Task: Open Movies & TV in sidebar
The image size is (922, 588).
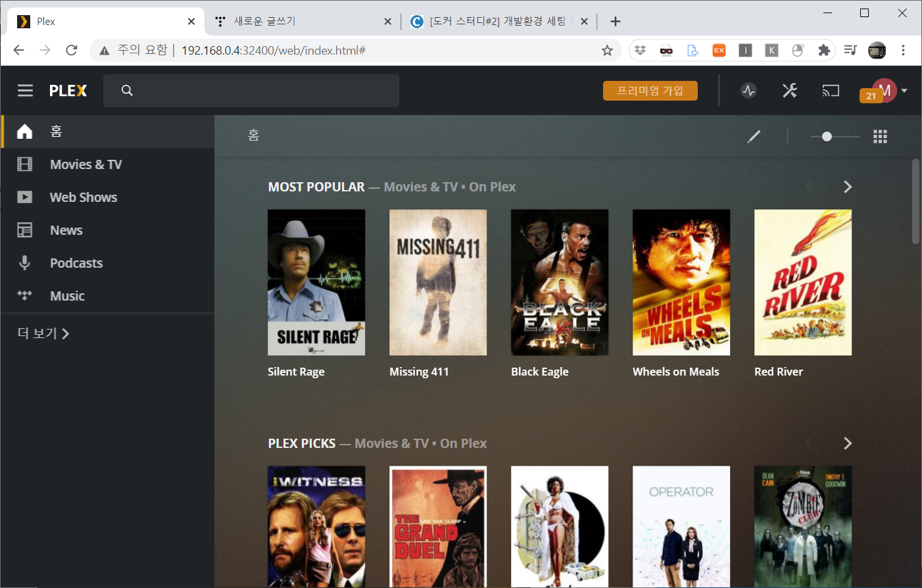Action: tap(108, 164)
